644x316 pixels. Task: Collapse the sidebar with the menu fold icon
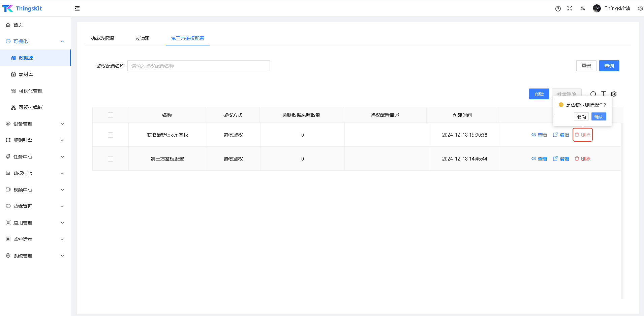[77, 8]
